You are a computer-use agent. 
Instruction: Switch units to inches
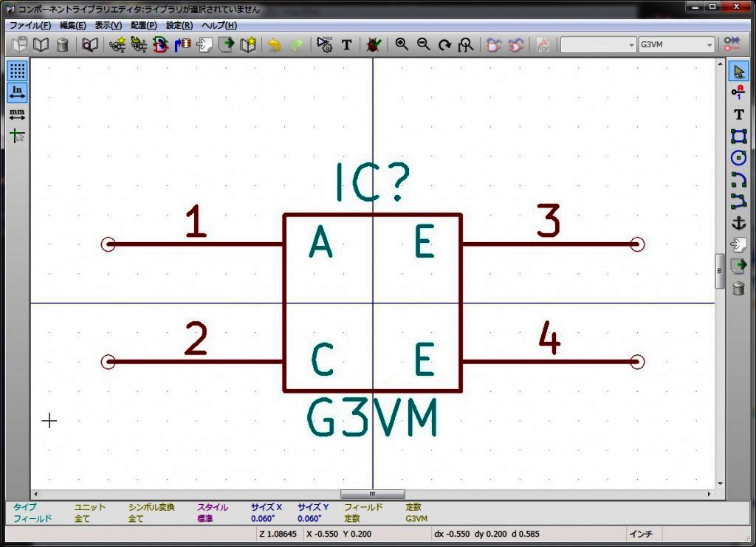pyautogui.click(x=18, y=92)
